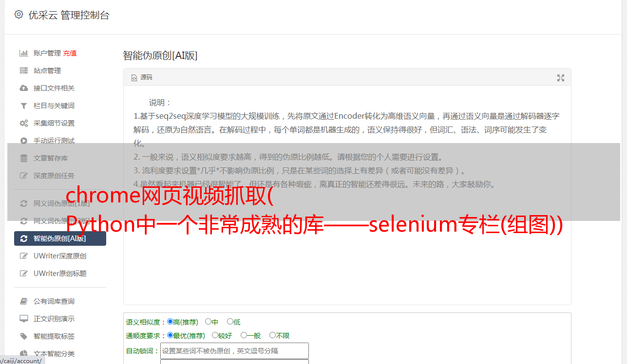Click the 站点管理 server icon
The height and width of the screenshot is (364, 627).
pos(23,71)
